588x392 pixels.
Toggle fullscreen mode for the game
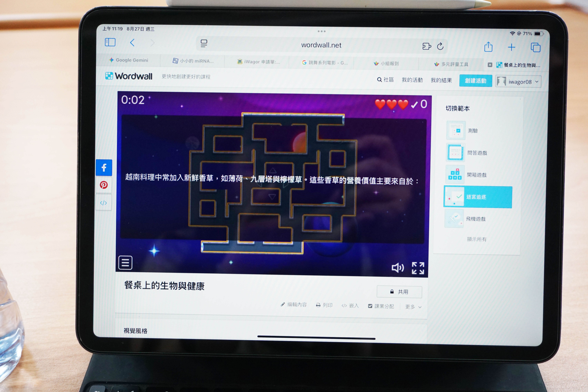pyautogui.click(x=418, y=268)
